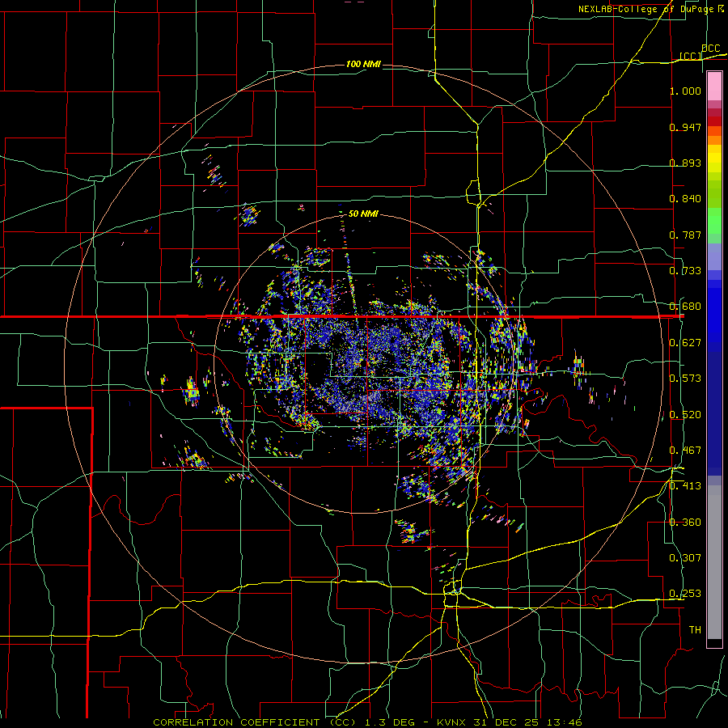This screenshot has width=728, height=728.
Task: Click the 0.680 scale label
Action: [x=685, y=307]
